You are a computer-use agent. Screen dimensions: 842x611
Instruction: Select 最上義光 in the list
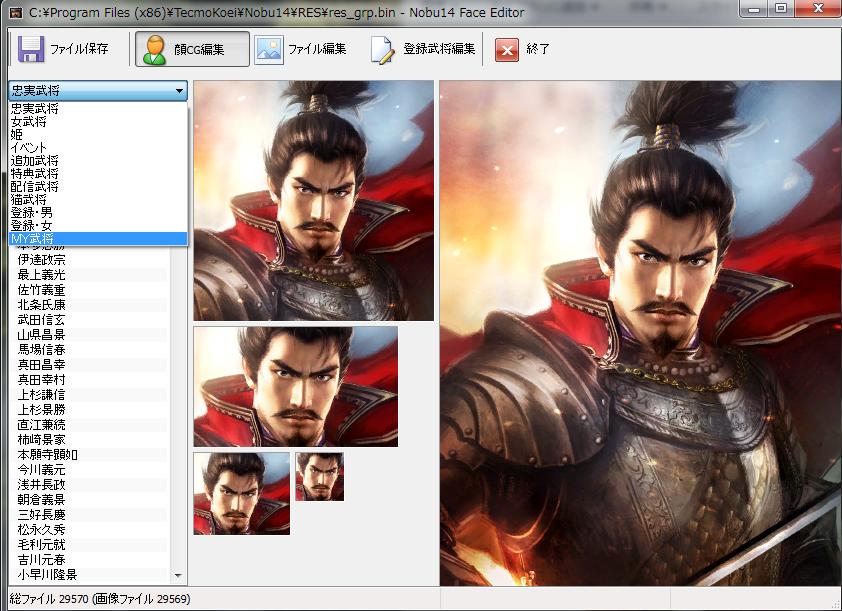pyautogui.click(x=41, y=275)
